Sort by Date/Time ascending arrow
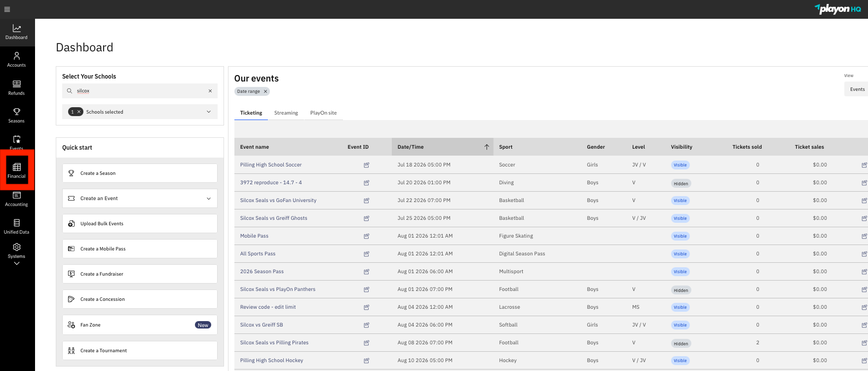 (x=487, y=147)
